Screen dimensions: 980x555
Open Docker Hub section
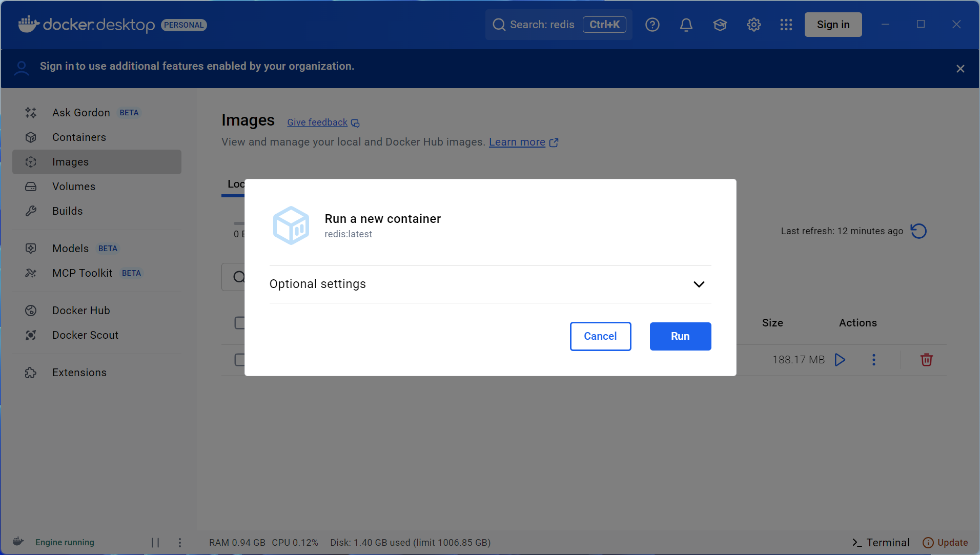[97, 311]
